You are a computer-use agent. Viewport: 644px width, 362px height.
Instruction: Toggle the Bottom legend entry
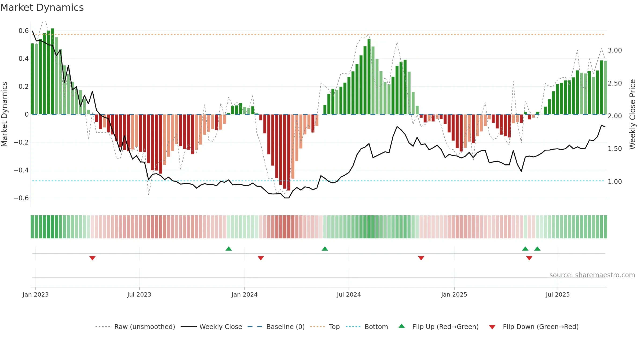(x=367, y=327)
